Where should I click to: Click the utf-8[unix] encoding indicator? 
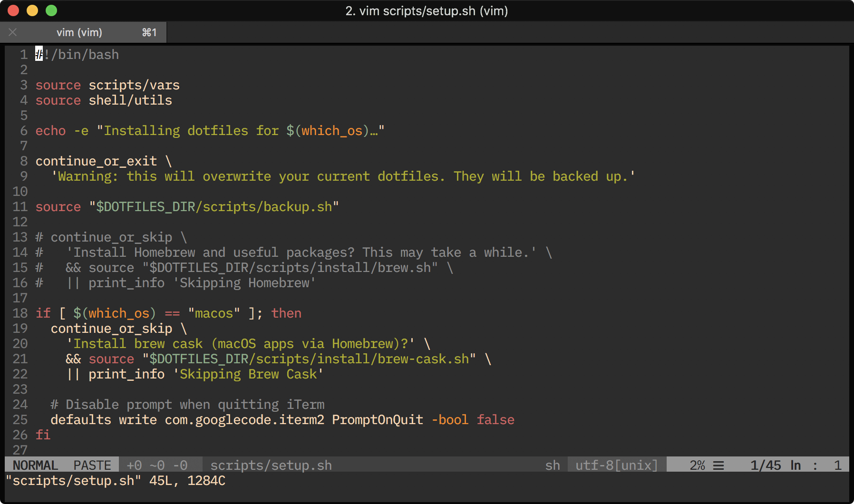pyautogui.click(x=615, y=465)
